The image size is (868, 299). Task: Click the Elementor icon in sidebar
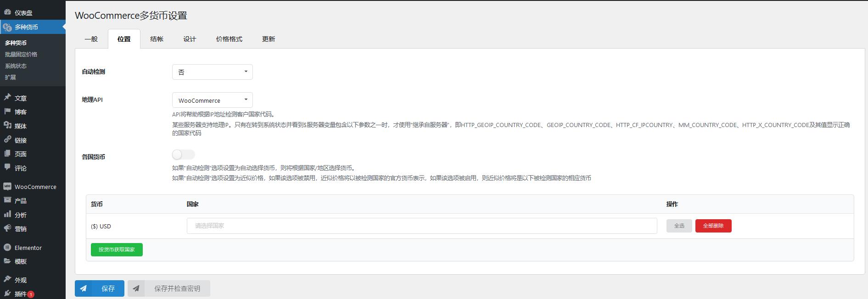7,248
